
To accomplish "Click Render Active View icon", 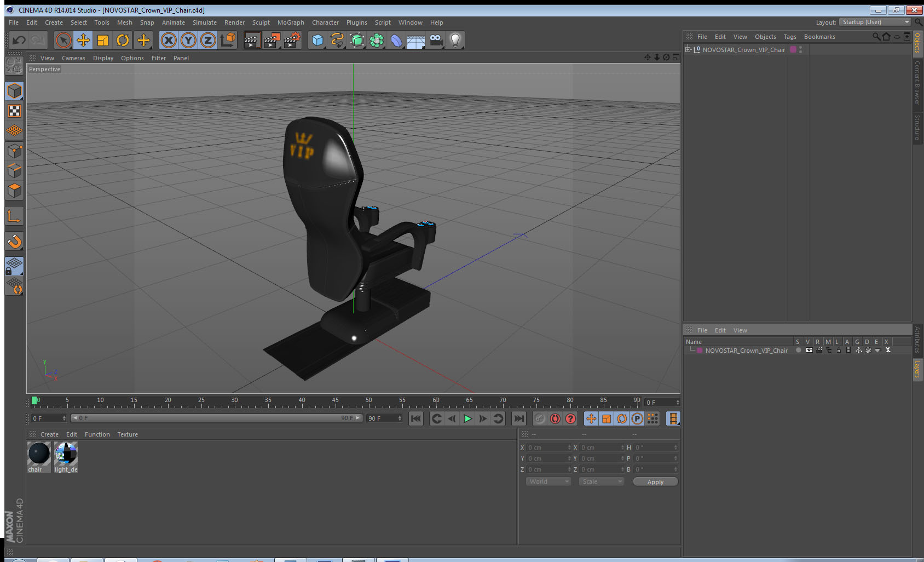I will (x=252, y=40).
